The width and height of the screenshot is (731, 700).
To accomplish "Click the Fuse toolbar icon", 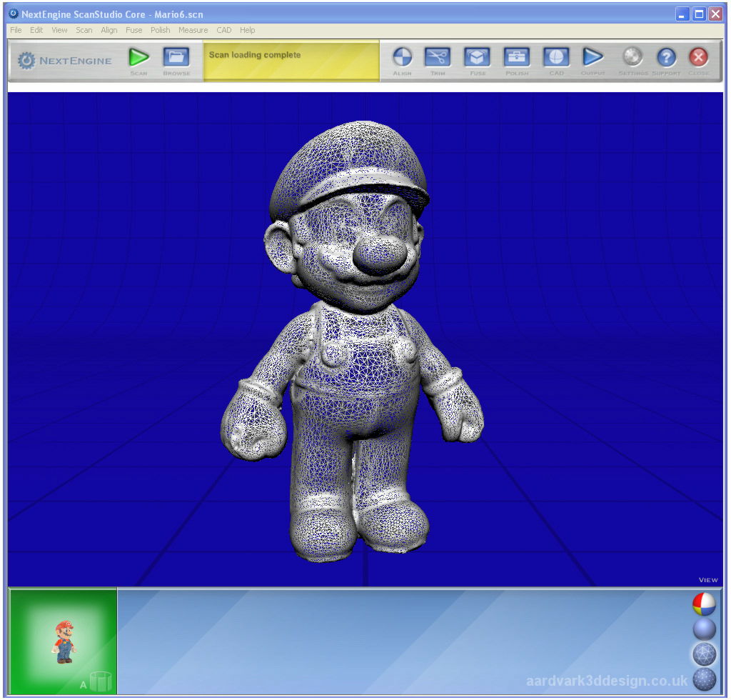I will click(x=477, y=57).
